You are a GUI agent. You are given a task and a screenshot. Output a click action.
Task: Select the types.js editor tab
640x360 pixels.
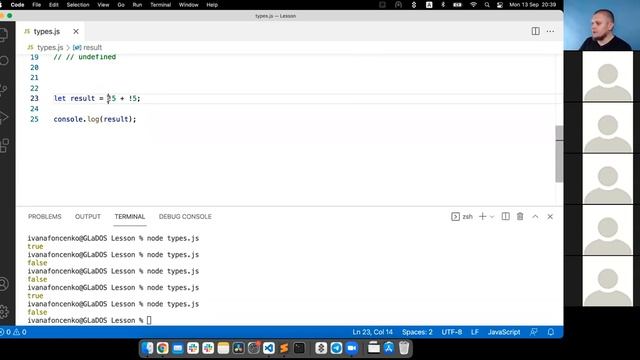click(x=50, y=31)
